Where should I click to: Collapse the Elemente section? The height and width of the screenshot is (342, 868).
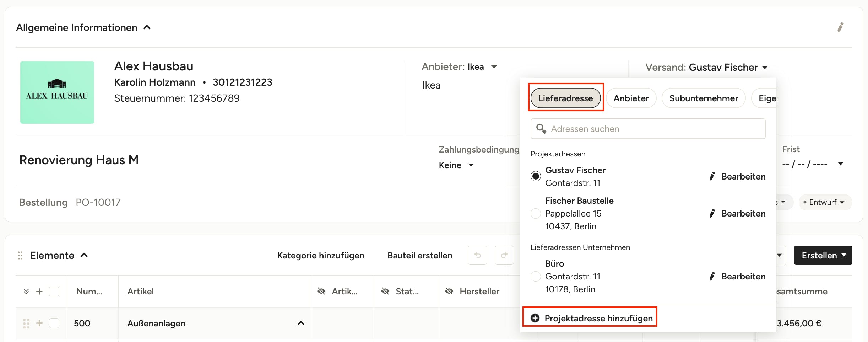click(x=84, y=255)
